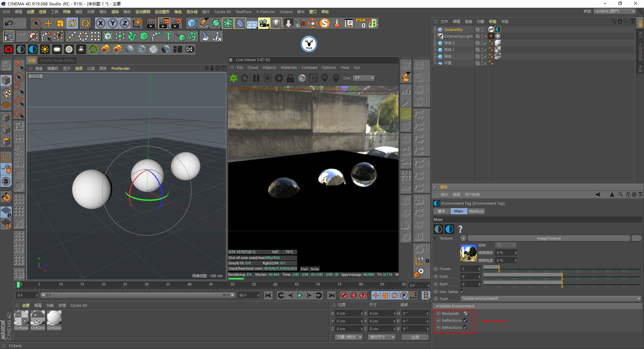Open the Live Viewer Objects menu
644x349 pixels.
pyautogui.click(x=269, y=67)
